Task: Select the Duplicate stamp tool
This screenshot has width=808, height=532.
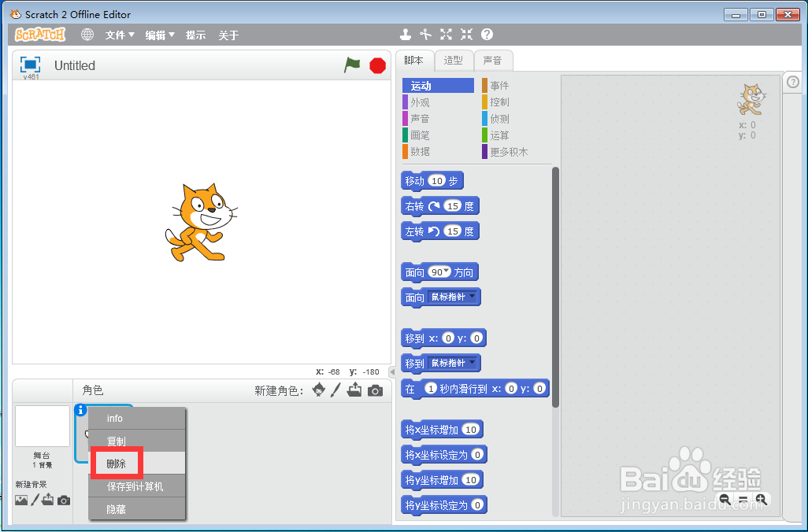Action: 406,35
